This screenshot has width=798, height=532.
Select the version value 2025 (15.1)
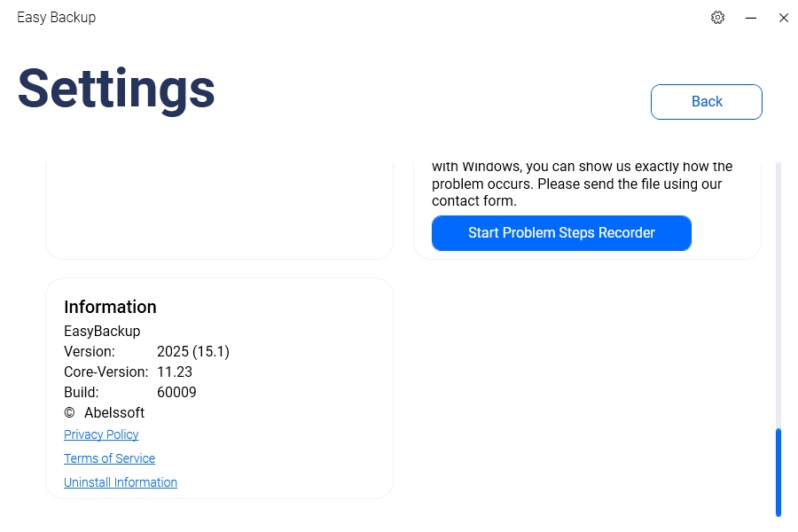[x=193, y=351]
